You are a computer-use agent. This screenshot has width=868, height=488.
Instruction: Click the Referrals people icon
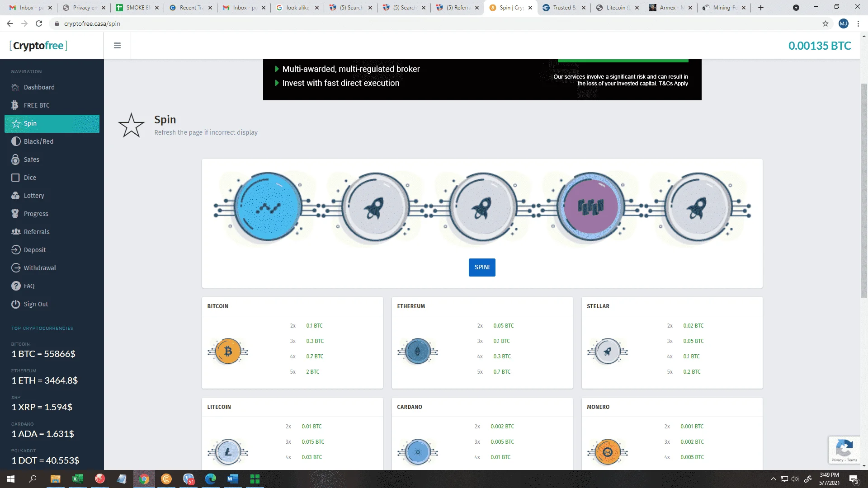16,232
